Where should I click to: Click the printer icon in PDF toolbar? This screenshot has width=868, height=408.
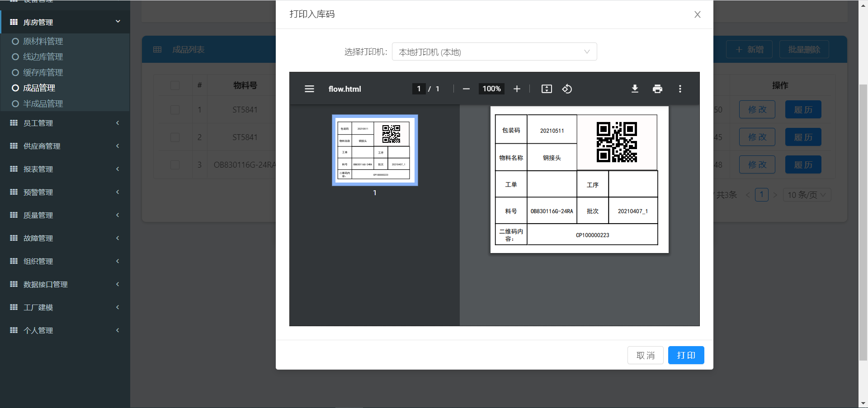[657, 89]
